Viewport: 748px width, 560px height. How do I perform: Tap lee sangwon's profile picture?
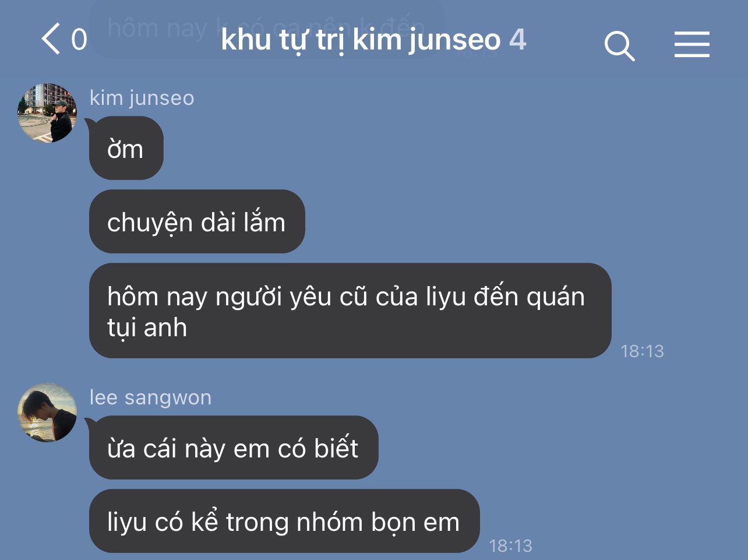(47, 413)
